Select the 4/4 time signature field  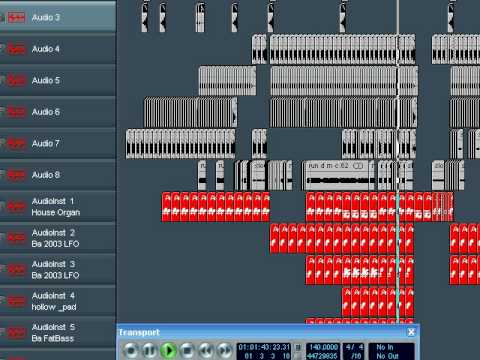(354, 347)
